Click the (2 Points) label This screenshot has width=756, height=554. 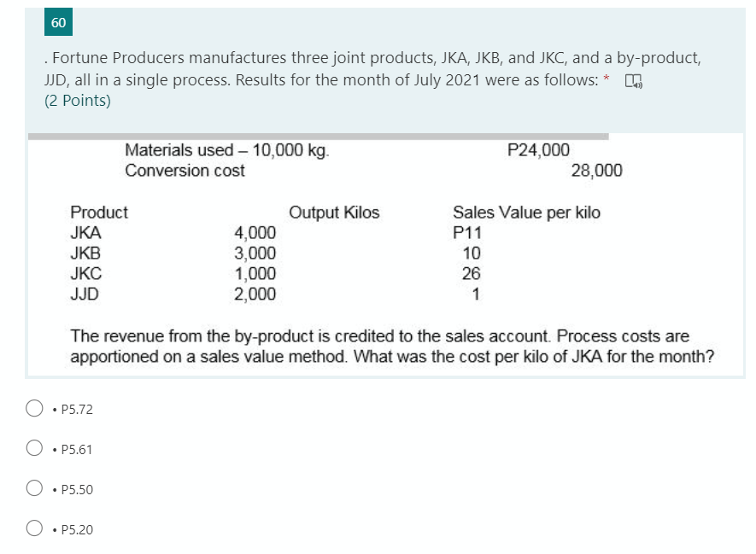click(x=78, y=100)
